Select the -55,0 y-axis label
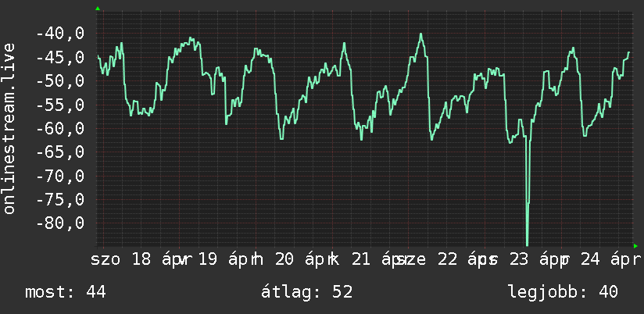644x314 pixels. [60, 105]
